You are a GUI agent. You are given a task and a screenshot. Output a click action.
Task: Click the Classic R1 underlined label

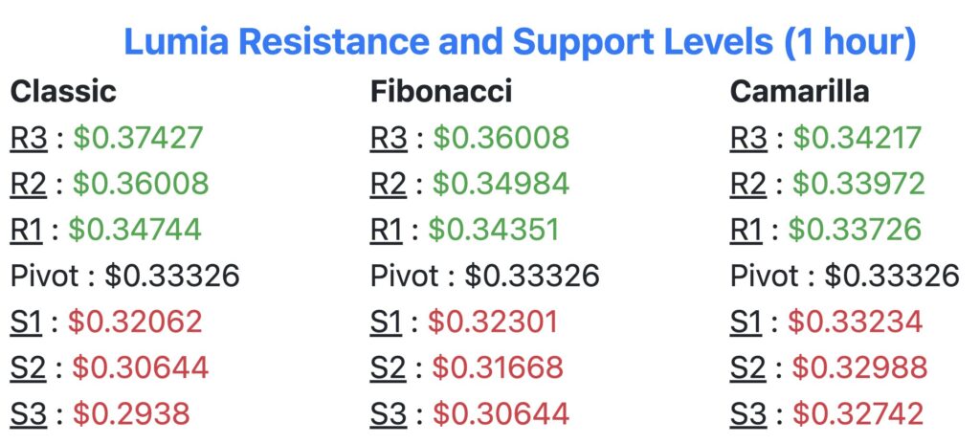tap(26, 230)
